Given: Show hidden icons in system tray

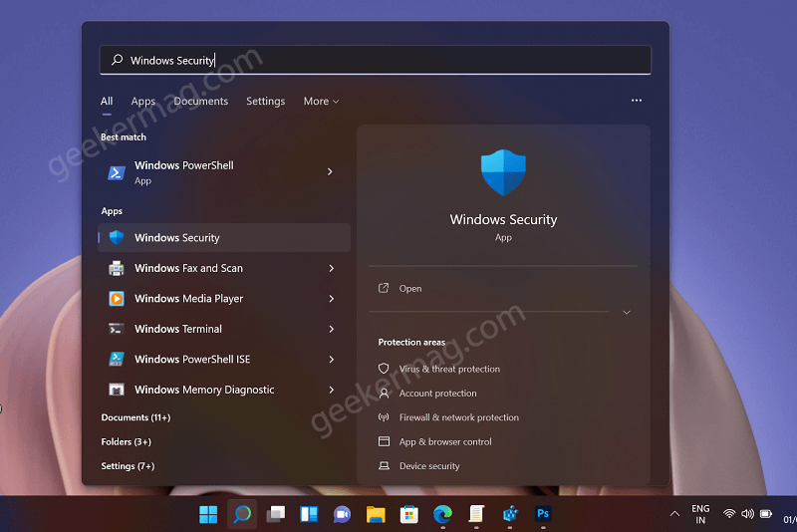Looking at the screenshot, I should click(674, 514).
